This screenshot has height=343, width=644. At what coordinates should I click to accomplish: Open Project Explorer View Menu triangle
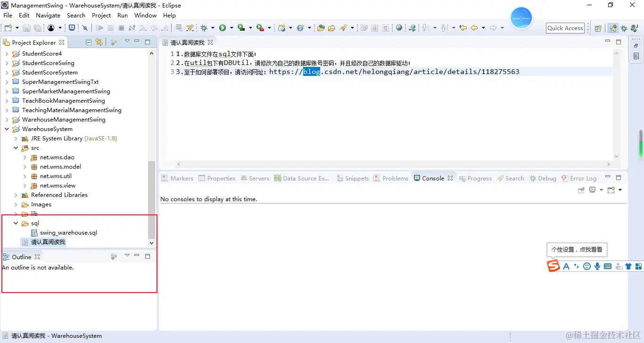[127, 41]
